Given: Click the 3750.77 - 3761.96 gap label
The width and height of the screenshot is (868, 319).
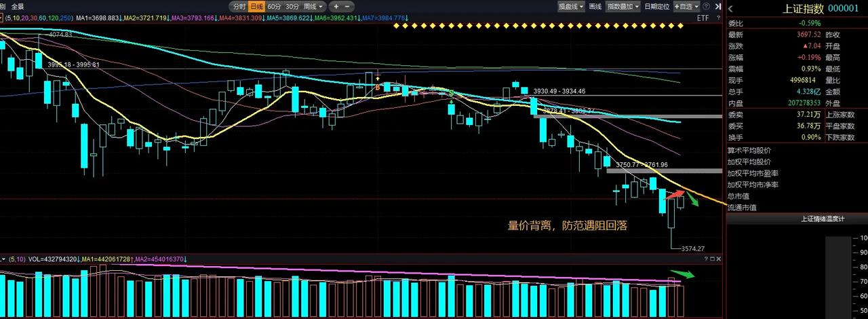Looking at the screenshot, I should pos(642,165).
